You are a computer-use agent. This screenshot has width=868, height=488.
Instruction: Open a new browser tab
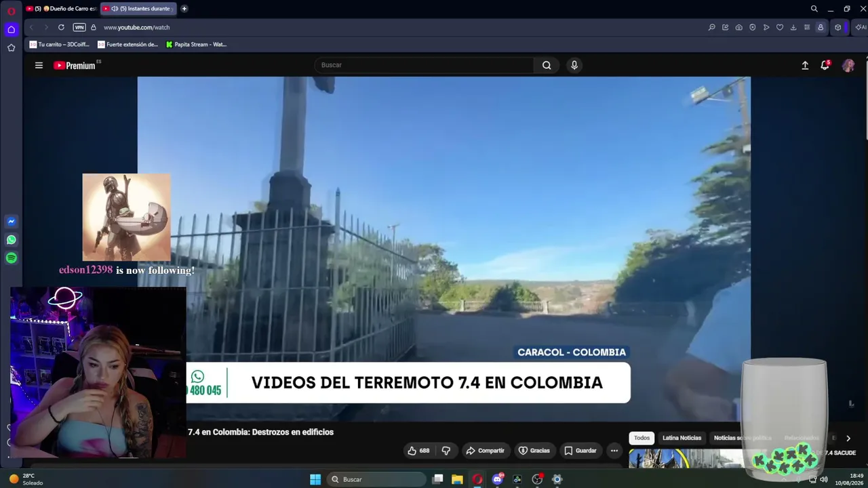[184, 9]
